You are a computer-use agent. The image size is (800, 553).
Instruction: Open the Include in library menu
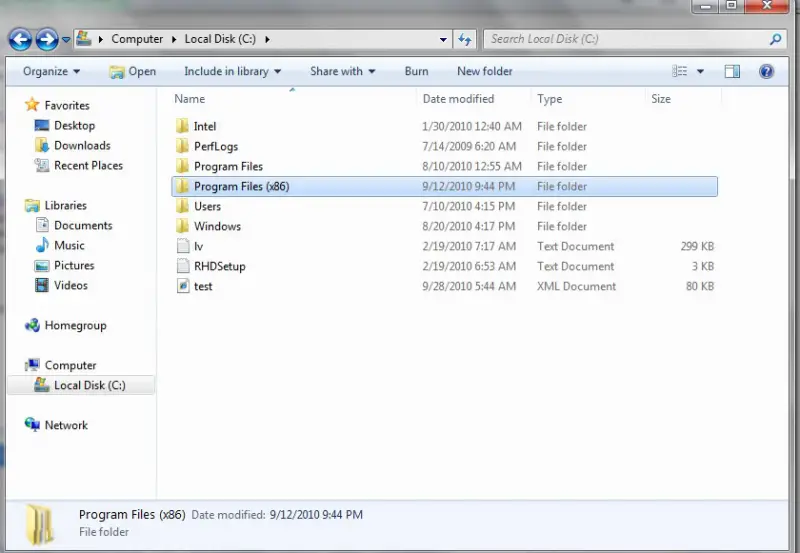(x=232, y=71)
